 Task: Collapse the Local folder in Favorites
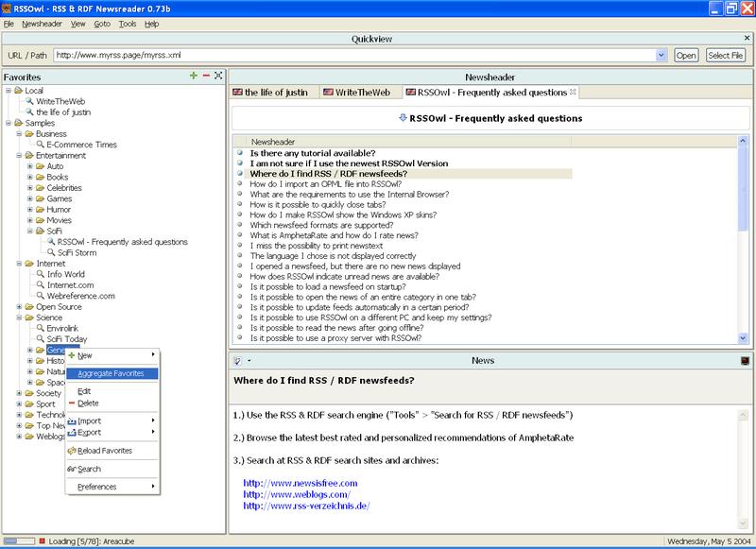pos(9,90)
